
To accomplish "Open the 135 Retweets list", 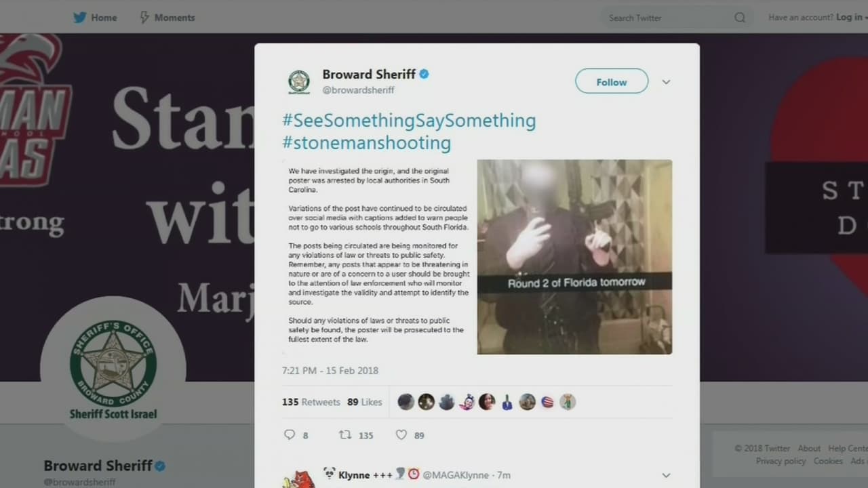I will click(x=311, y=402).
